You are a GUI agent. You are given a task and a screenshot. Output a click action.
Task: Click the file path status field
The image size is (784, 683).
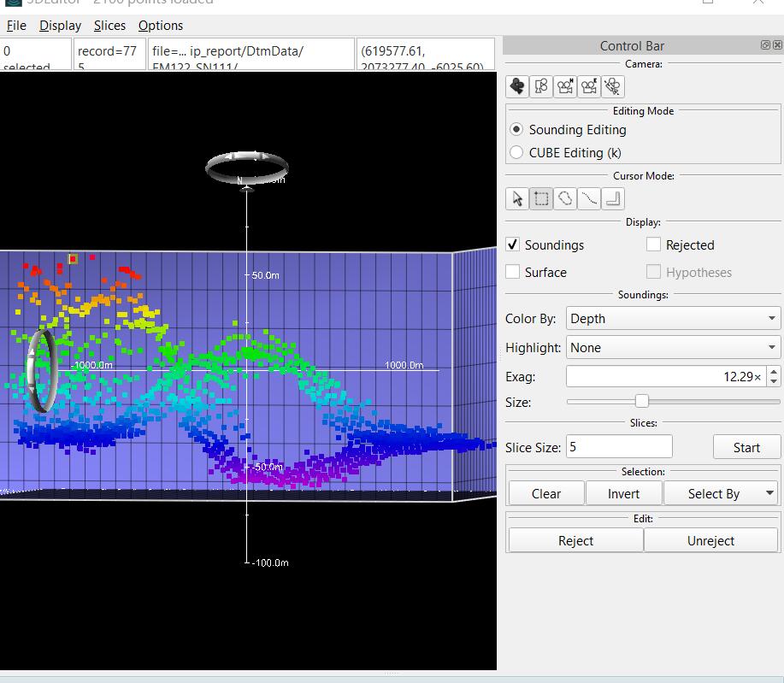point(251,55)
